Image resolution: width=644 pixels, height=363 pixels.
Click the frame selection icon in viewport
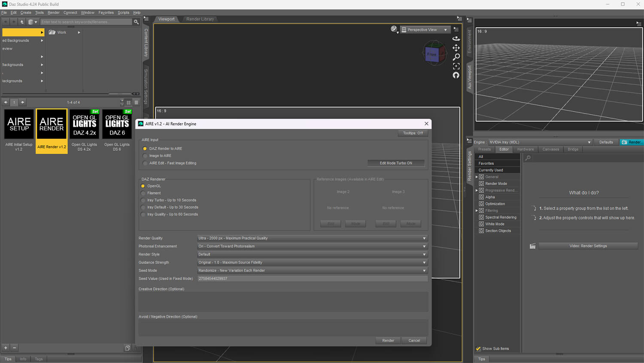click(456, 66)
